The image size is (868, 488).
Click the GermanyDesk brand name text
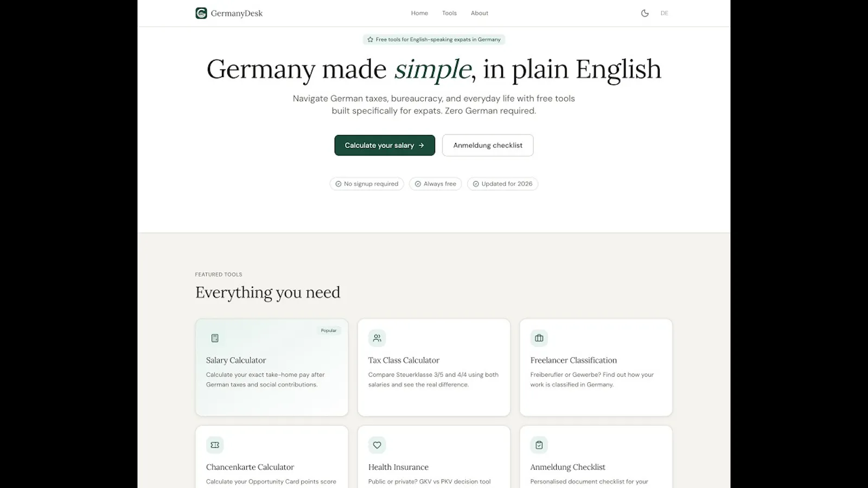[x=237, y=14]
